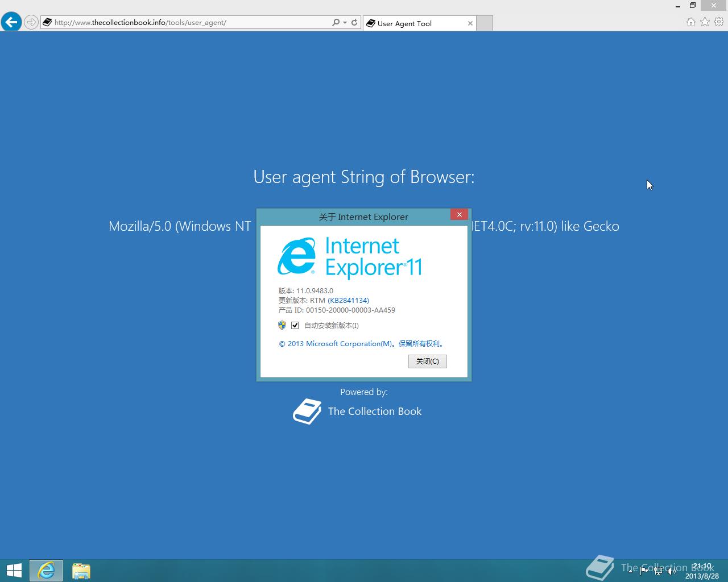Open the Windows Start button
728x582 pixels.
point(14,571)
